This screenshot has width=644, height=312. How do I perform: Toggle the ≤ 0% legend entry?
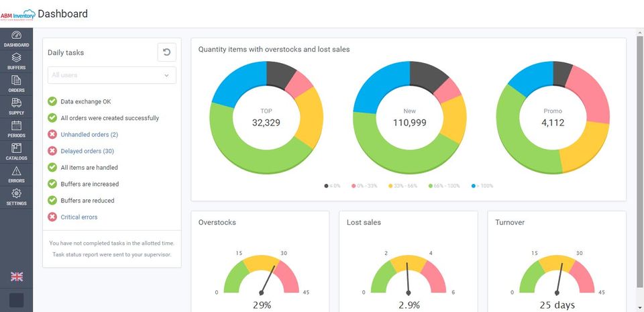(x=332, y=186)
